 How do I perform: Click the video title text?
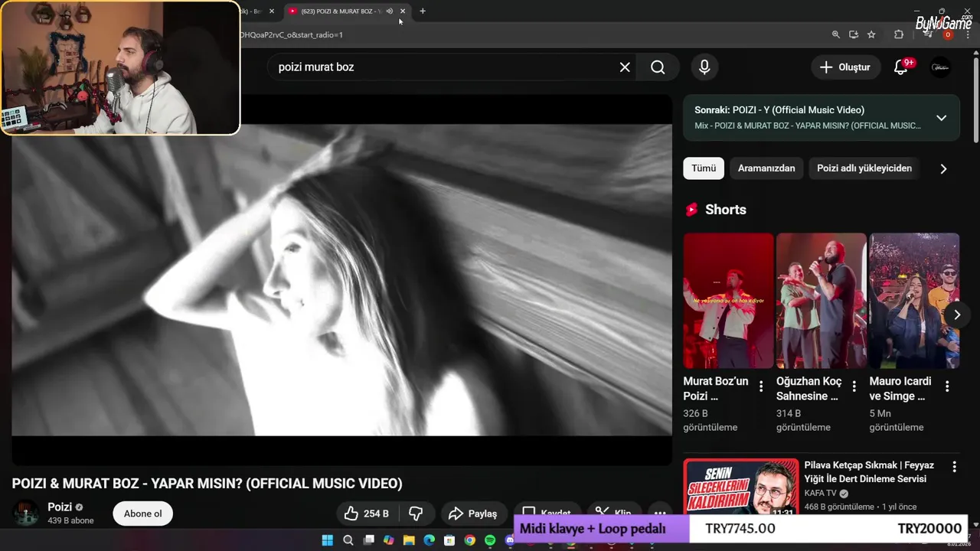point(207,484)
